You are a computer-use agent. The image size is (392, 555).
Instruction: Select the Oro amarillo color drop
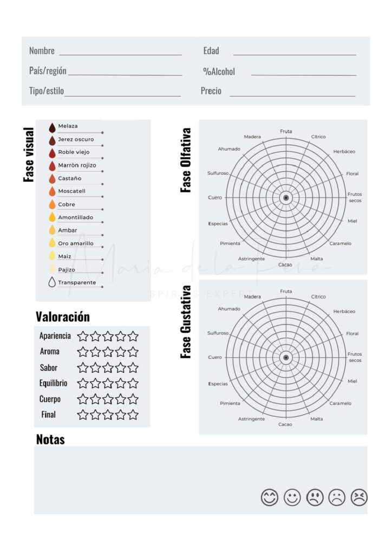pyautogui.click(x=52, y=243)
